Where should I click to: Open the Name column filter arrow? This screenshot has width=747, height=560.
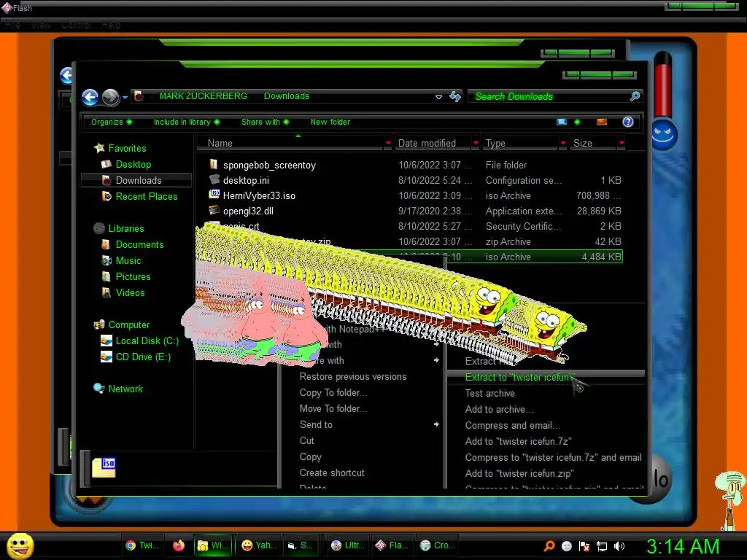pos(388,143)
